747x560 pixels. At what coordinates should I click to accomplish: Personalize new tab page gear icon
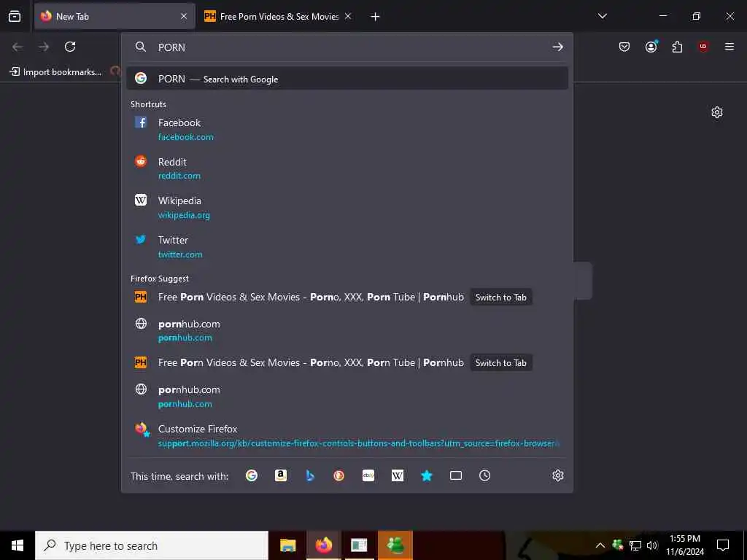tap(717, 112)
